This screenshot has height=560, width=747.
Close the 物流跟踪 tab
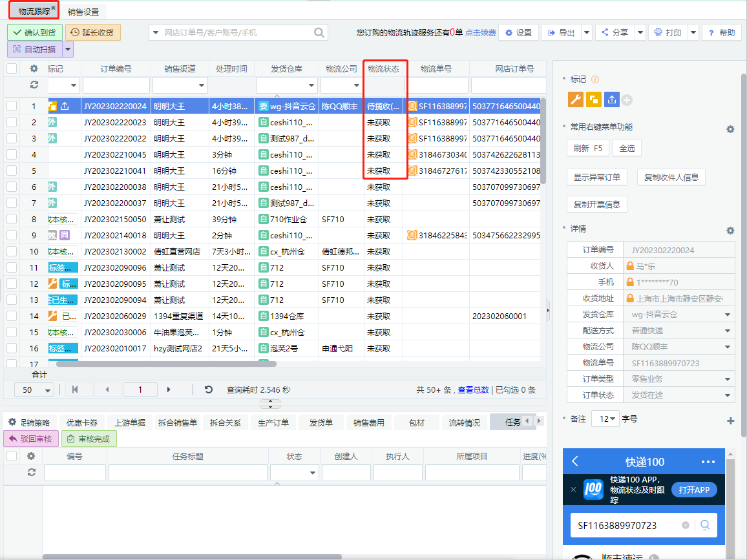pos(54,8)
